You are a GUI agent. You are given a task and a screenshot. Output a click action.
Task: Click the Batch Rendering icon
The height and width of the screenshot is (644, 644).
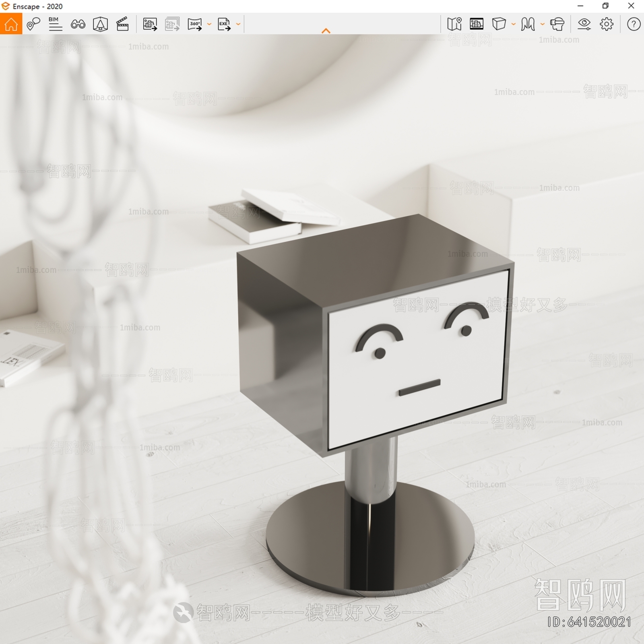(172, 24)
